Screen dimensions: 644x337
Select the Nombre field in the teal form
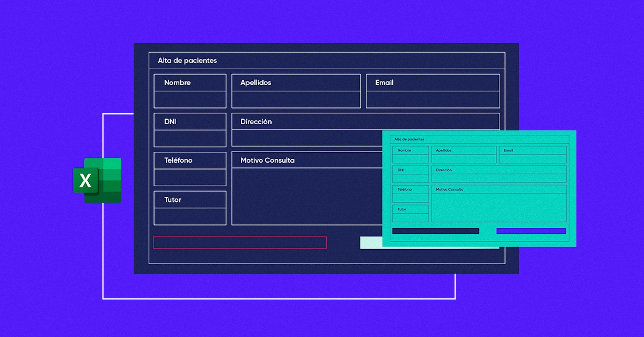(411, 159)
